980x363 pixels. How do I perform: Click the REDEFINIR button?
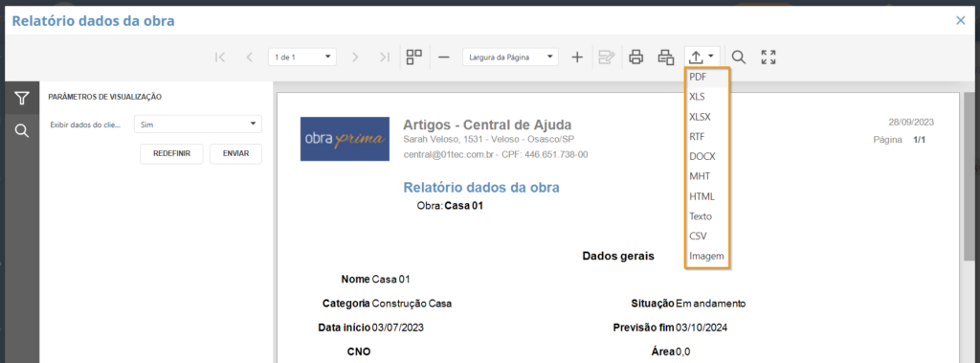coord(172,153)
